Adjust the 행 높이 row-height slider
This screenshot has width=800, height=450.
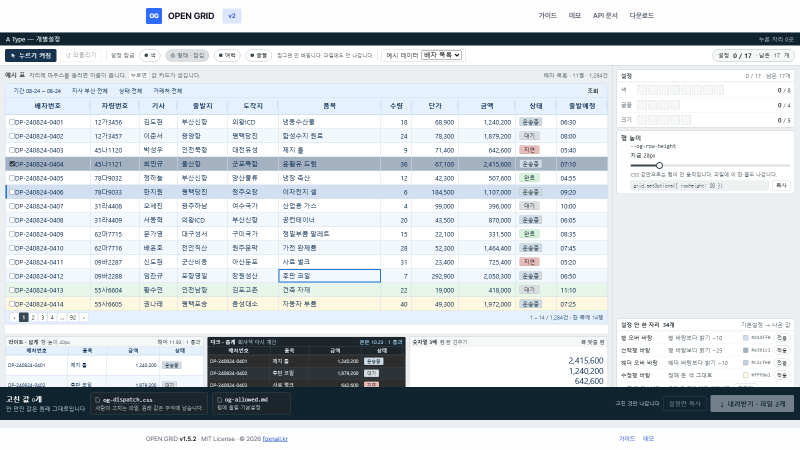[x=710, y=165]
